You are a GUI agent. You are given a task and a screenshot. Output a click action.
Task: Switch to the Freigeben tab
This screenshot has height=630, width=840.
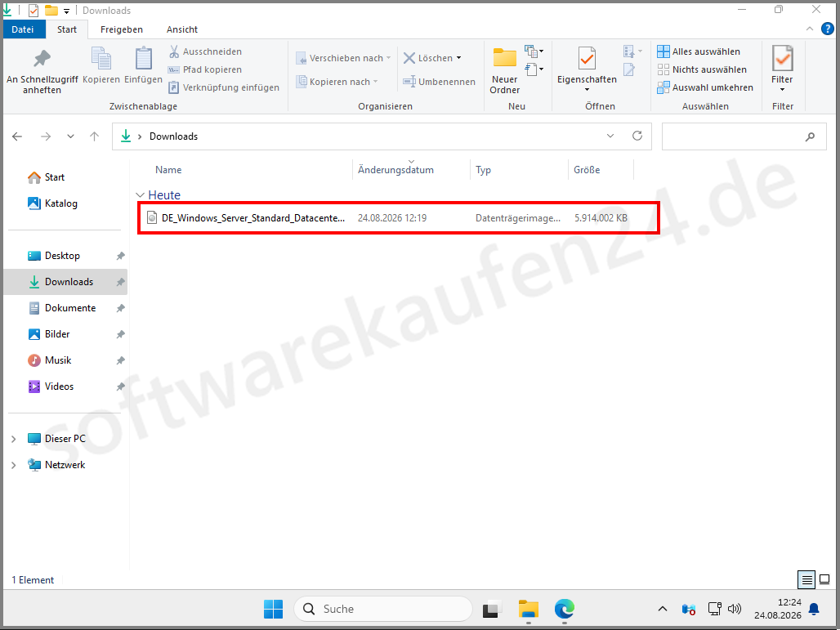click(x=122, y=29)
